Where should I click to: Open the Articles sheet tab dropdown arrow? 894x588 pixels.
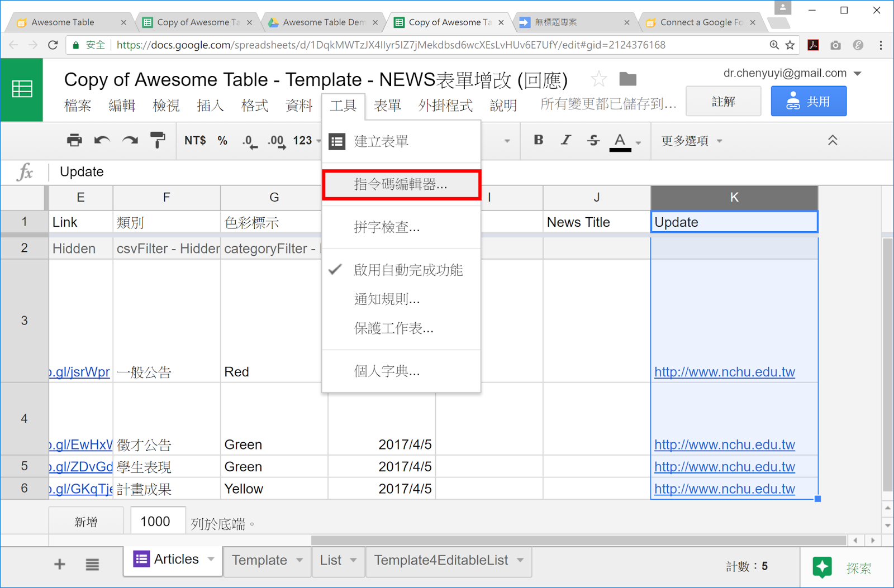211,559
